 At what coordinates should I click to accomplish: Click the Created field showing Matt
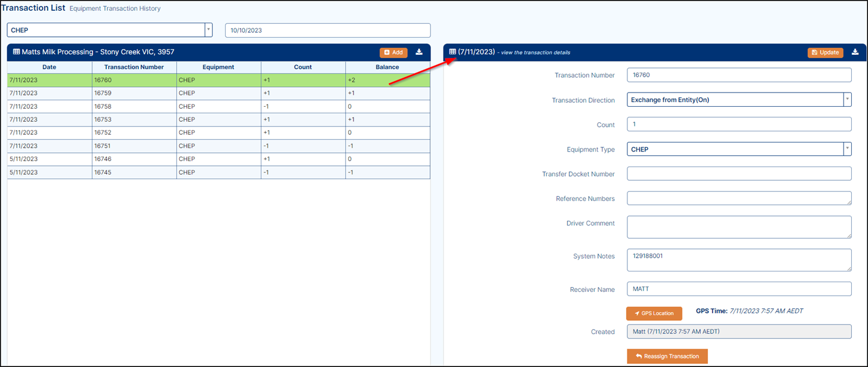coord(739,332)
